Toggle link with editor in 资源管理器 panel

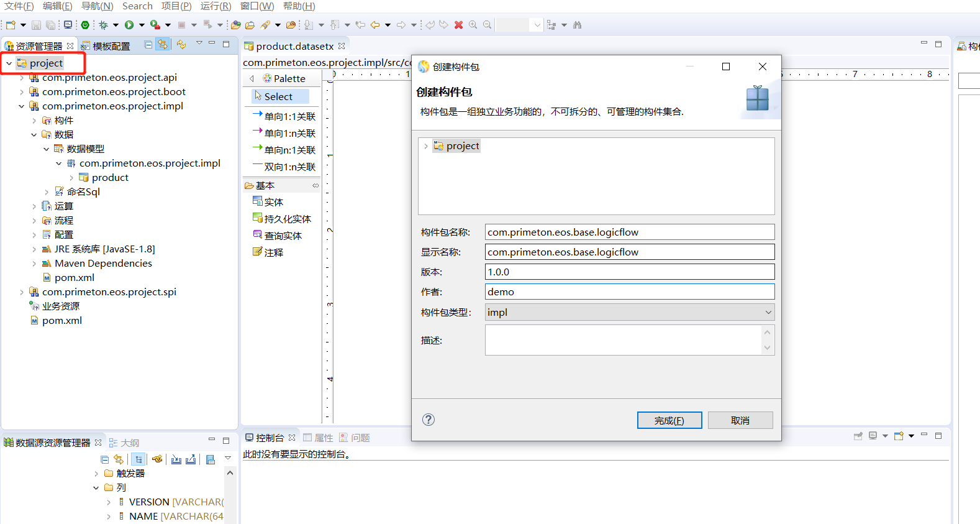(162, 45)
